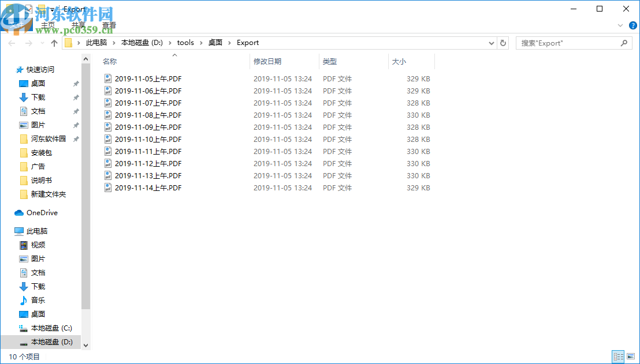Click the 2019-11-11上午.PDF name
The image size is (640, 364).
point(148,151)
